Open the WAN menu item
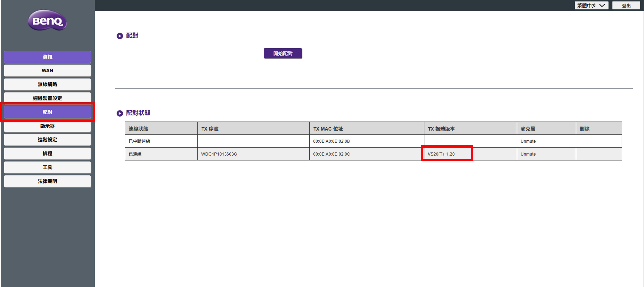 pyautogui.click(x=47, y=71)
